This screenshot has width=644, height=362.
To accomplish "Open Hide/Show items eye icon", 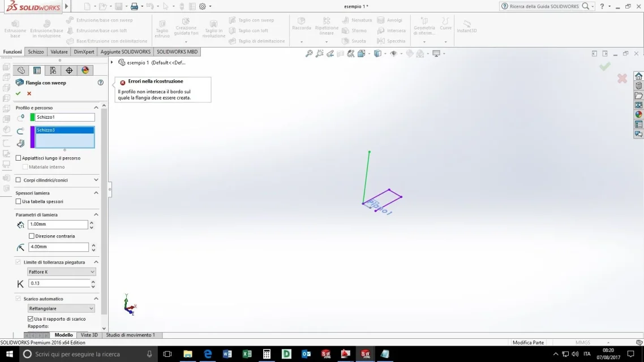I will tap(393, 53).
